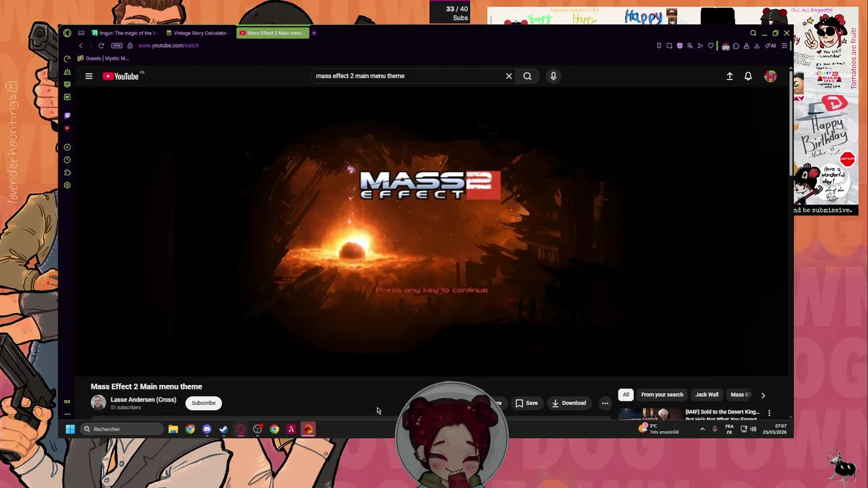Open options menu for the Desert King video
The image size is (868, 488).
click(769, 412)
